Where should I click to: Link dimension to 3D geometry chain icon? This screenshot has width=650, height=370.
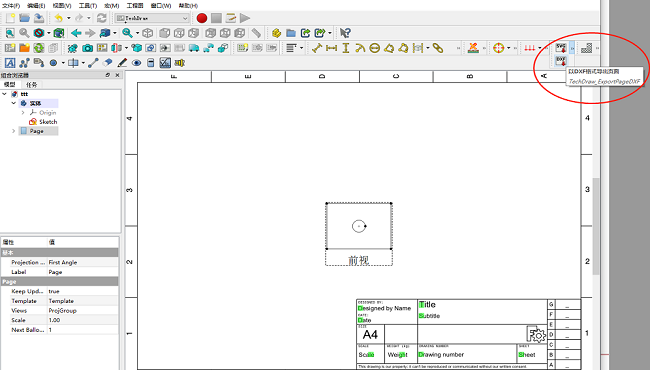pyautogui.click(x=438, y=48)
